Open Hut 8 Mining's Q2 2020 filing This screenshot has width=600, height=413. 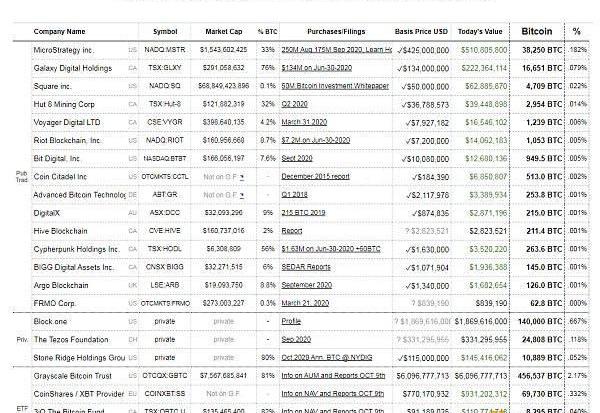(x=294, y=103)
